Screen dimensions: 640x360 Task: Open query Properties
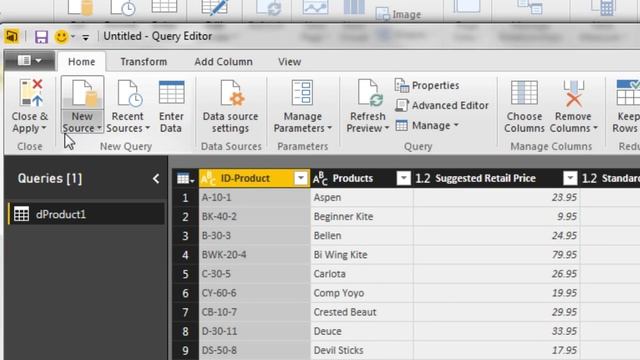pos(427,85)
